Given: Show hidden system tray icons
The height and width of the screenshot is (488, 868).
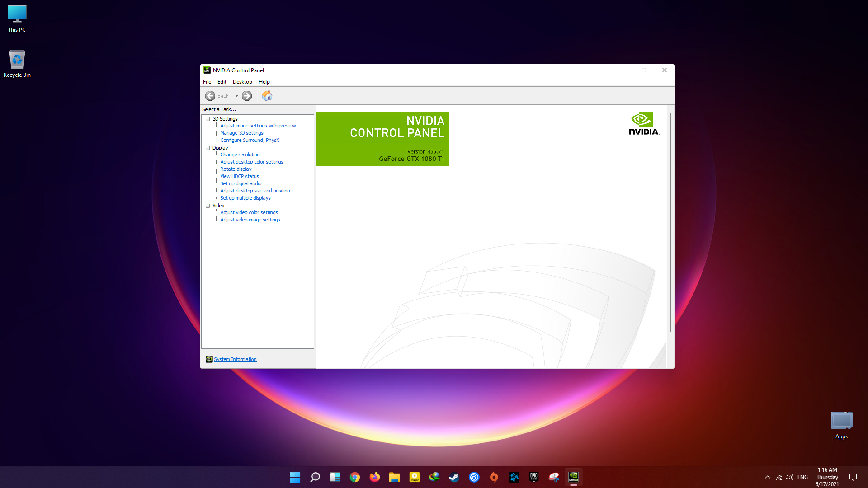Looking at the screenshot, I should (768, 477).
